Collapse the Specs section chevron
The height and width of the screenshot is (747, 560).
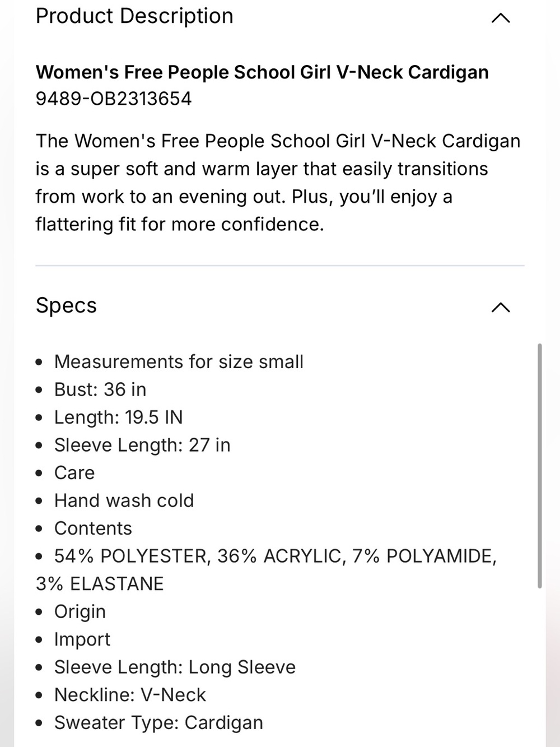coord(501,307)
